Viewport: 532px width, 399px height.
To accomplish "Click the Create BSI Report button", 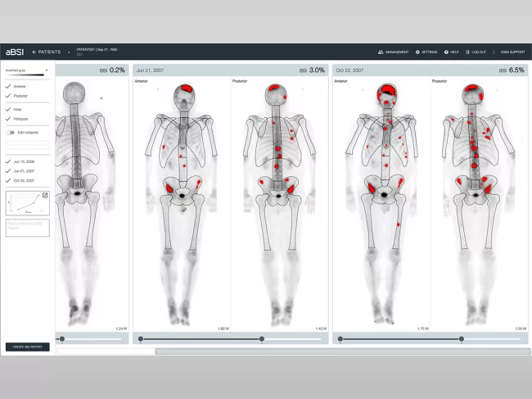I will 27,347.
